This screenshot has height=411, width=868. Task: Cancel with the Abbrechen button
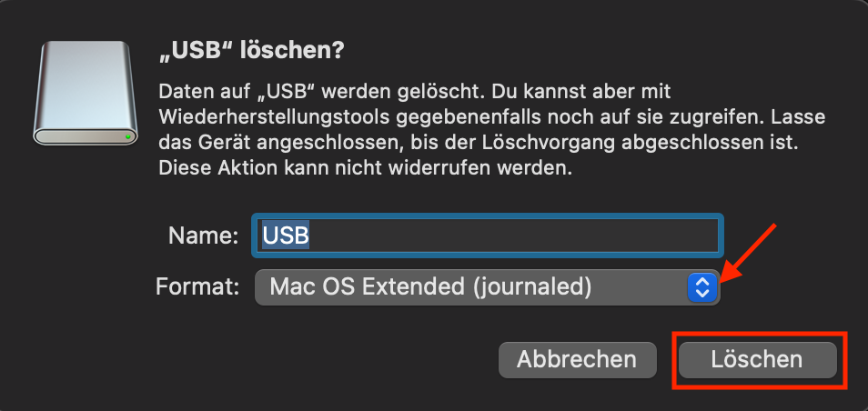(x=577, y=359)
